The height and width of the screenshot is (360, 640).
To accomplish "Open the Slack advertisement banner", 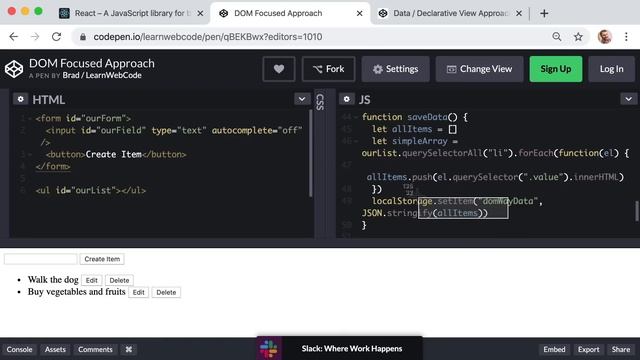I will [x=340, y=348].
